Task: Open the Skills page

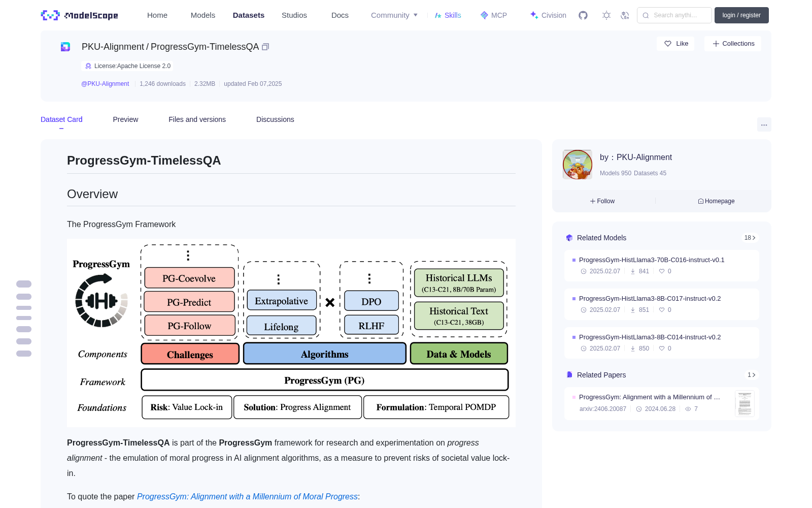Action: pos(448,15)
